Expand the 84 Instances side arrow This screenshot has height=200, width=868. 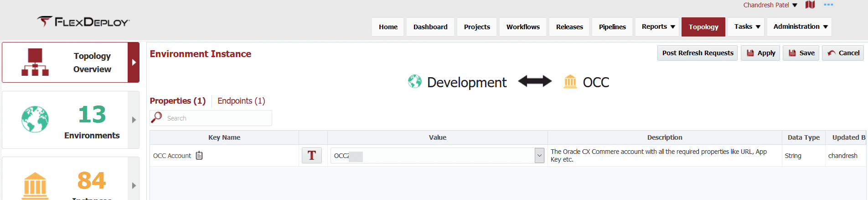coord(134,185)
